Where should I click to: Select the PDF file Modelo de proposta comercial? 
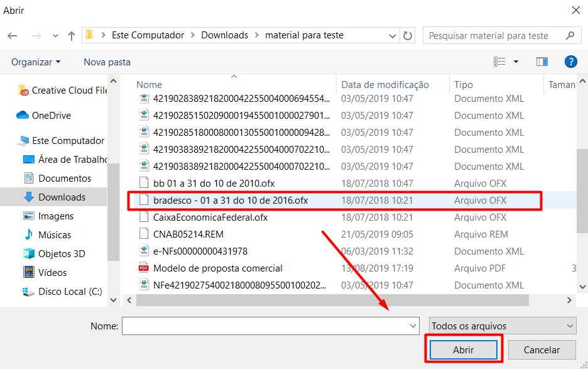(217, 268)
